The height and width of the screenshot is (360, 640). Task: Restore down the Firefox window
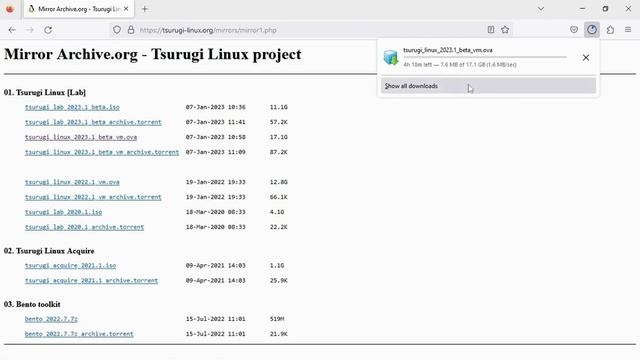[x=605, y=9]
